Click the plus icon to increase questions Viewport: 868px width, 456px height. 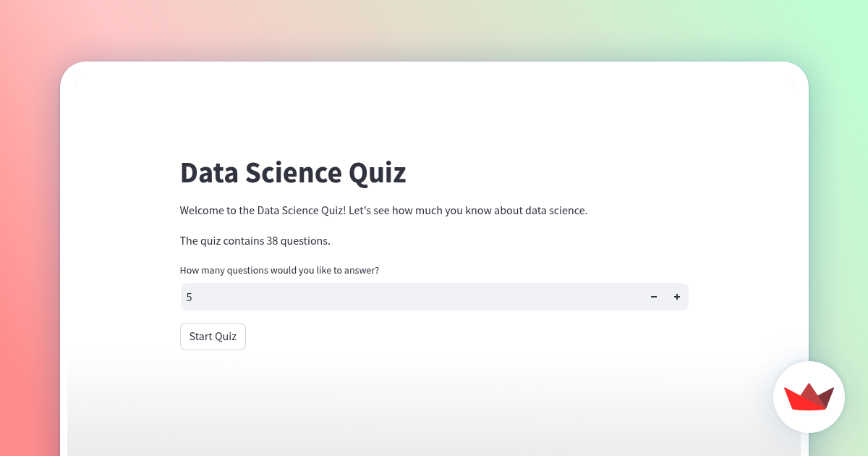(x=677, y=297)
